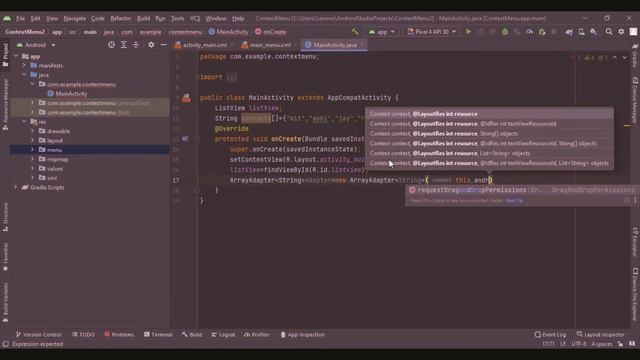The height and width of the screenshot is (360, 640).
Task: Start debugging with the green bug icon
Action: tap(505, 32)
